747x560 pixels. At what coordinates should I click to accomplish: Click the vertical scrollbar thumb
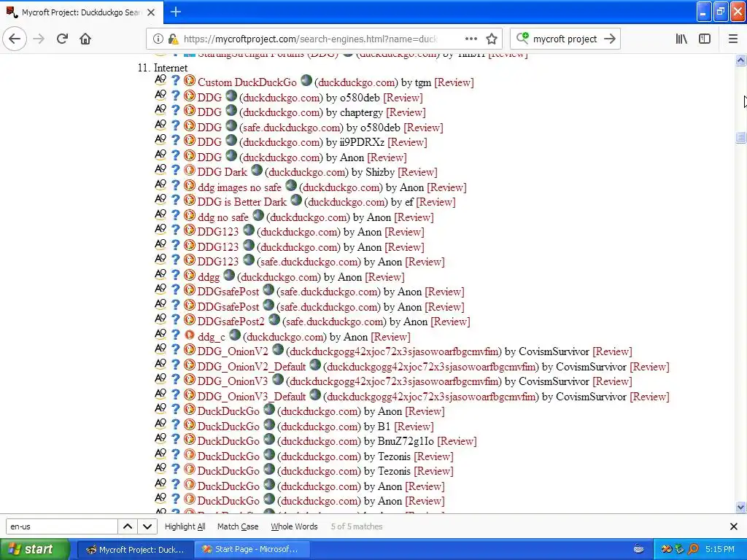point(740,138)
